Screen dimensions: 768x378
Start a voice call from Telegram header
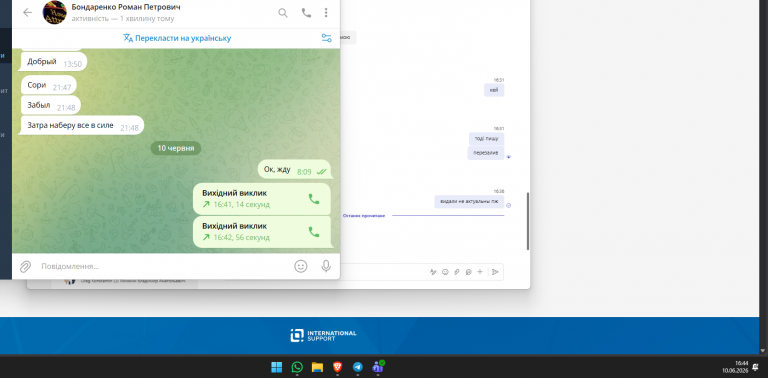(307, 13)
